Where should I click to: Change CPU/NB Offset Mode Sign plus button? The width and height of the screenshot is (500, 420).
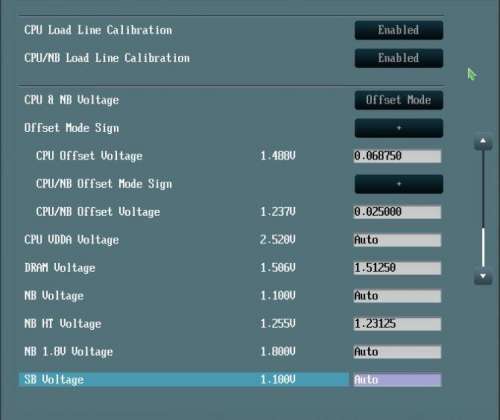click(399, 184)
